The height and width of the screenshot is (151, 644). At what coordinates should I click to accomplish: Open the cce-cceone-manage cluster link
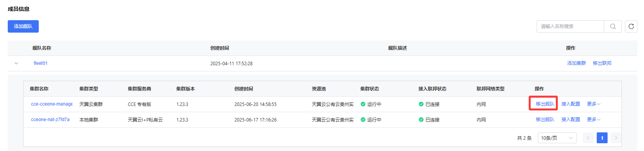pos(52,104)
